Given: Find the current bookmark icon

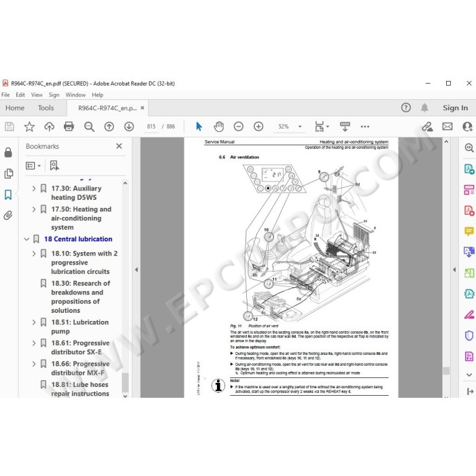Looking at the screenshot, I should [54, 166].
